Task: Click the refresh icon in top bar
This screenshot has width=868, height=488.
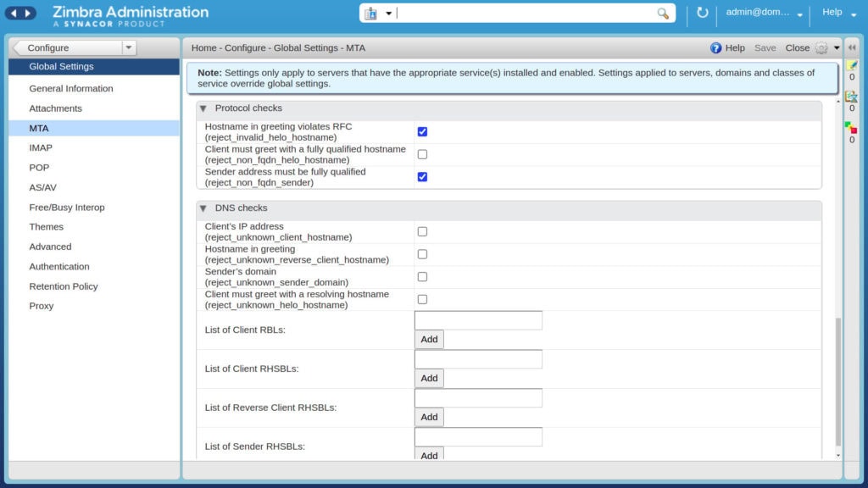Action: [702, 12]
